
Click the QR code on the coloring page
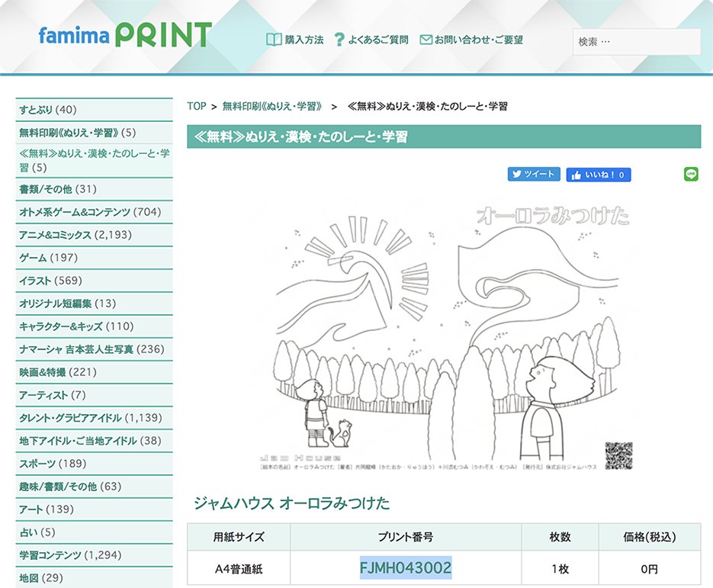click(618, 455)
